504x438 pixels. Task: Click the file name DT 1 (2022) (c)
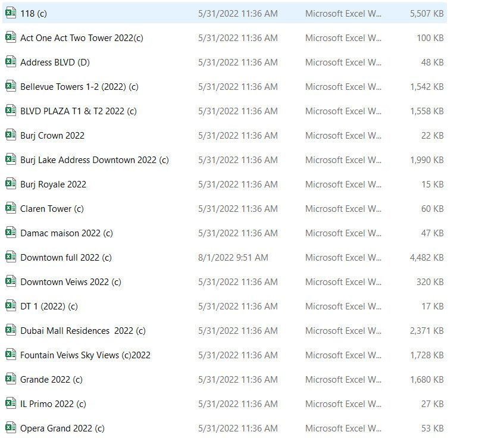[x=49, y=306]
